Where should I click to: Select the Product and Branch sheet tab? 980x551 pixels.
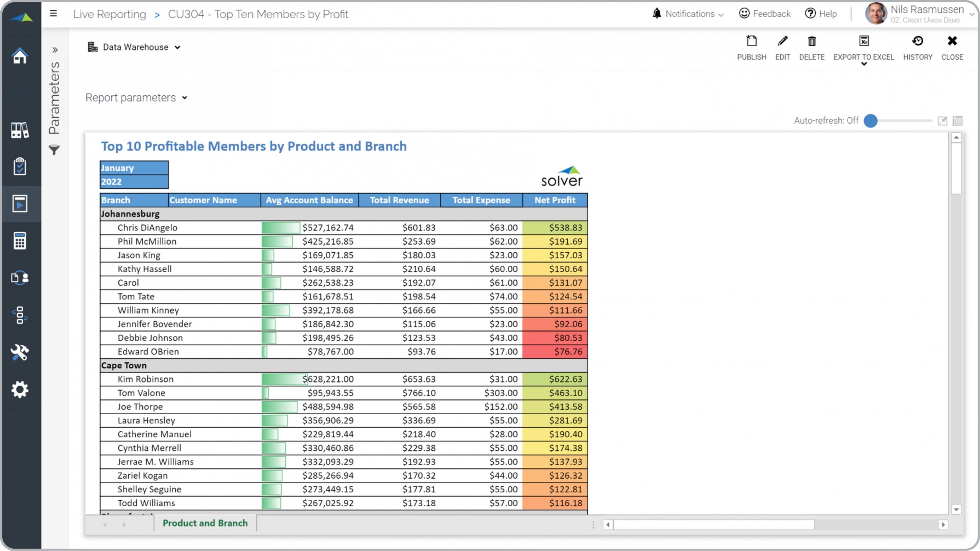click(205, 523)
